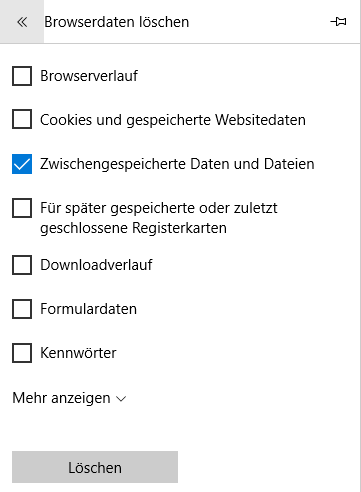Viewport: 361px width, 492px height.
Task: Mark the Kennwörter checkbox
Action: click(x=22, y=353)
